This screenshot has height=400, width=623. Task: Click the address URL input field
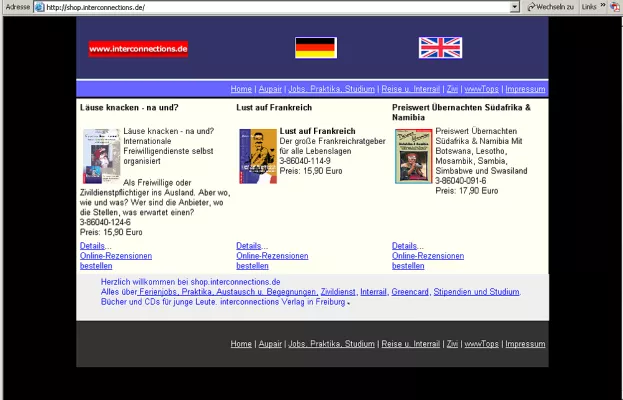point(270,7)
